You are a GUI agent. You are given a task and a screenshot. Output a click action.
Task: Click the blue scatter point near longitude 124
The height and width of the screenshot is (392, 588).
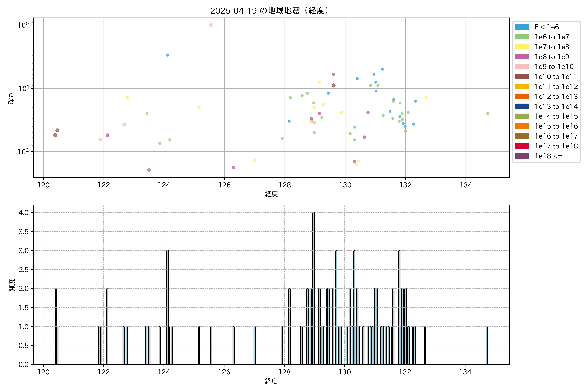coord(168,55)
